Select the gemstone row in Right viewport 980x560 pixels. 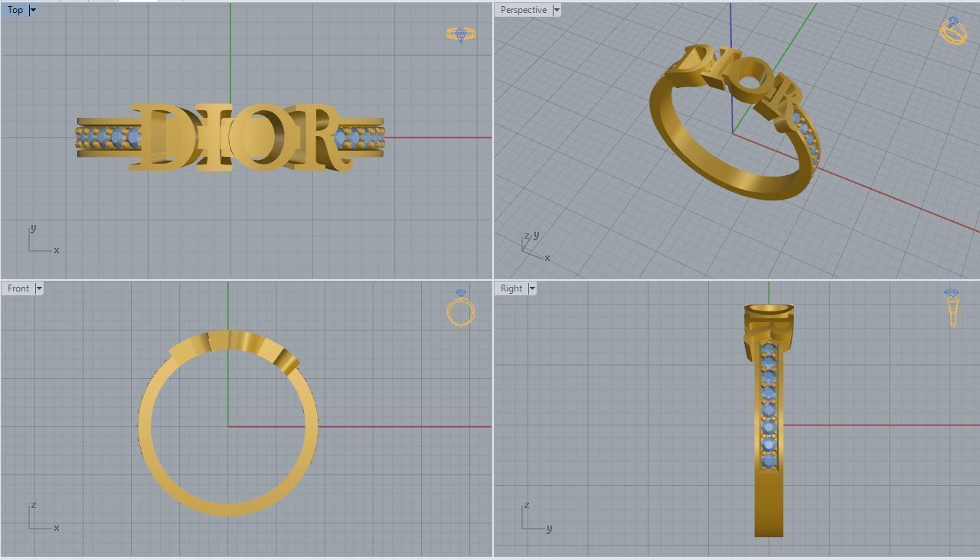coord(769,405)
